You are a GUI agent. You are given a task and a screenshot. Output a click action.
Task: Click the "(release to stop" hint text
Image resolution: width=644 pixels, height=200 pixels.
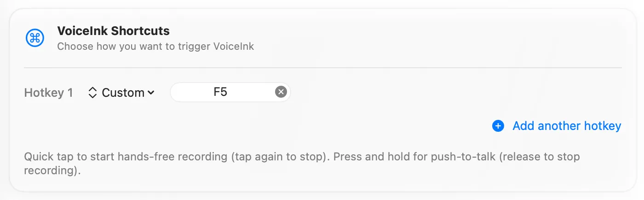[x=539, y=157]
